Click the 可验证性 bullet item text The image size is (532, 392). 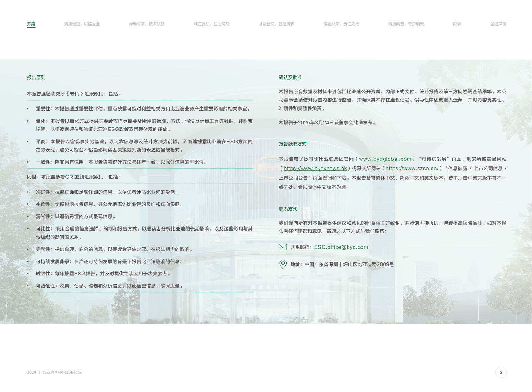click(110, 286)
